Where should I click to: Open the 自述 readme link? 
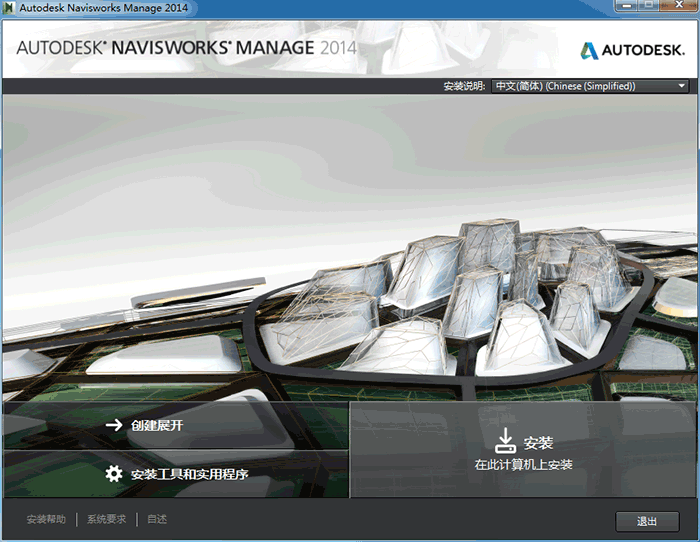(157, 520)
